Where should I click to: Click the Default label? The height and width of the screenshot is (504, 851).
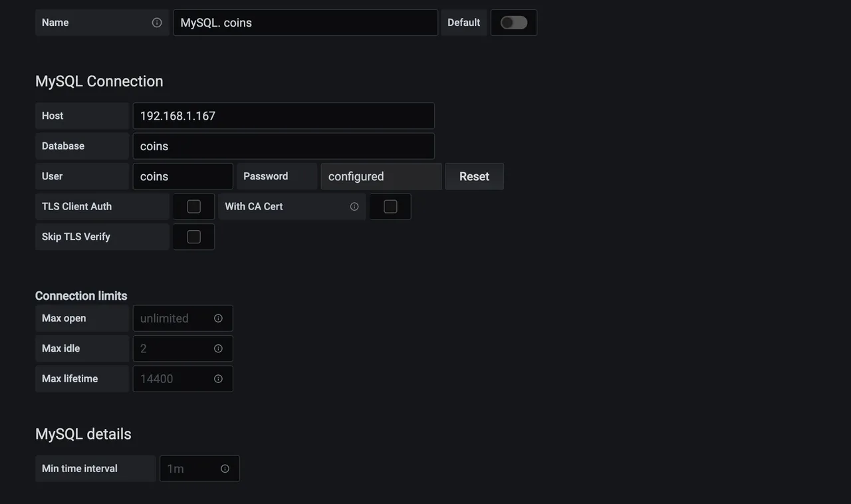tap(463, 23)
